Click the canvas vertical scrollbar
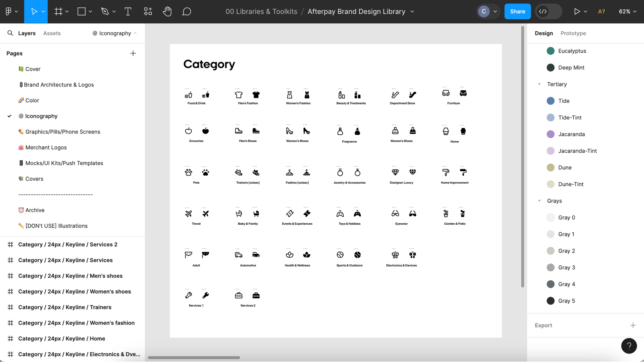 click(522, 157)
